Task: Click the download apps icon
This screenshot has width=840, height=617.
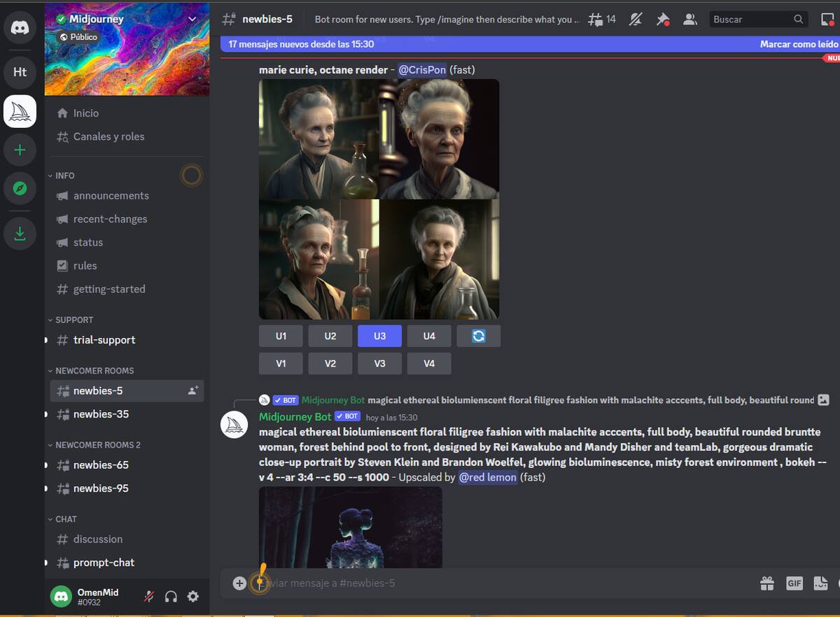Action: pyautogui.click(x=20, y=234)
